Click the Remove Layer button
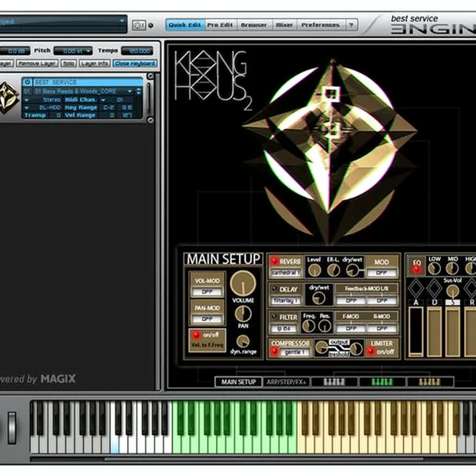Screen dimensions: 476x476 point(38,63)
